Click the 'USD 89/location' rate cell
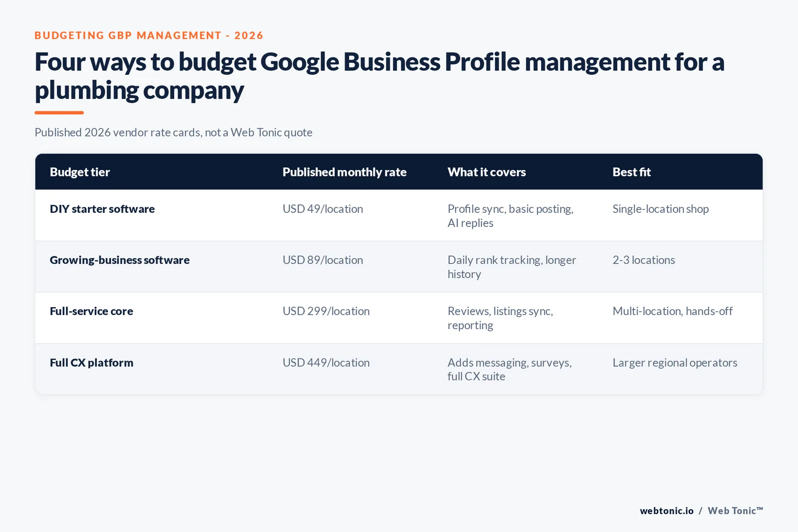Image resolution: width=798 pixels, height=532 pixels. click(x=323, y=260)
